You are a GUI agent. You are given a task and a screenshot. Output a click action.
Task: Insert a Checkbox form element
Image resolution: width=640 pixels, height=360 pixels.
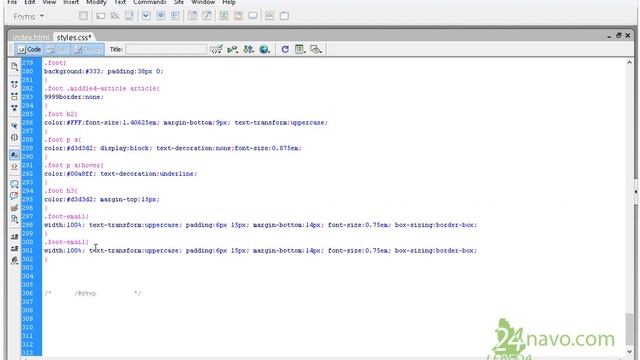point(146,16)
